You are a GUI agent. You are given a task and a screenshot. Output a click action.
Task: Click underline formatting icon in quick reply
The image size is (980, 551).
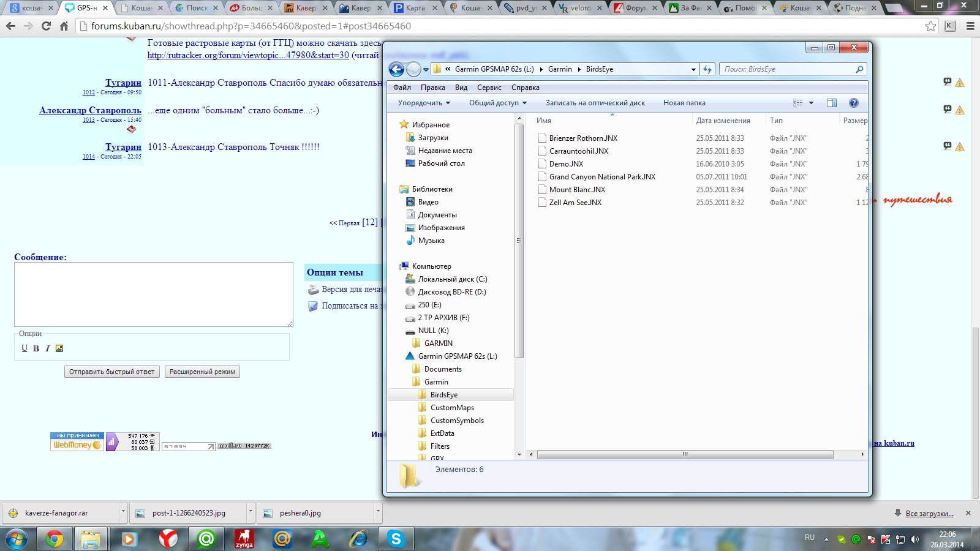point(24,348)
